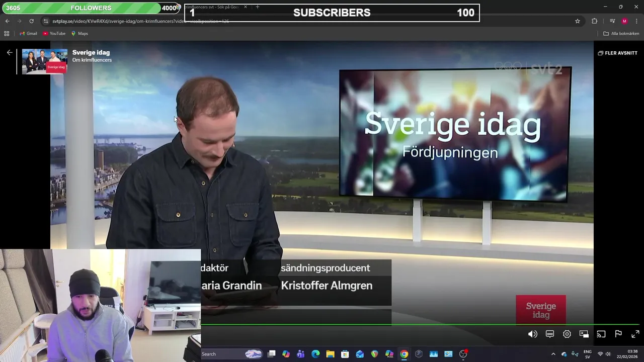Open Microsoft Edge from the taskbar
The image size is (644, 362).
click(x=315, y=354)
